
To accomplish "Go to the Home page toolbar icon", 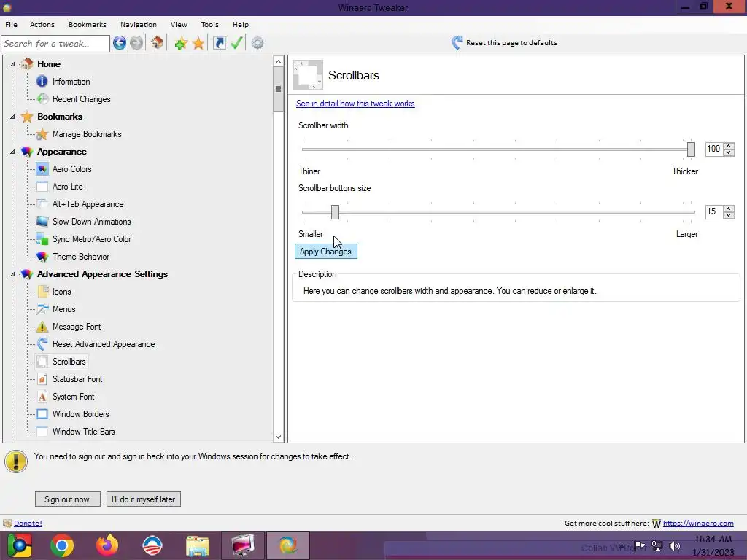I will point(158,43).
